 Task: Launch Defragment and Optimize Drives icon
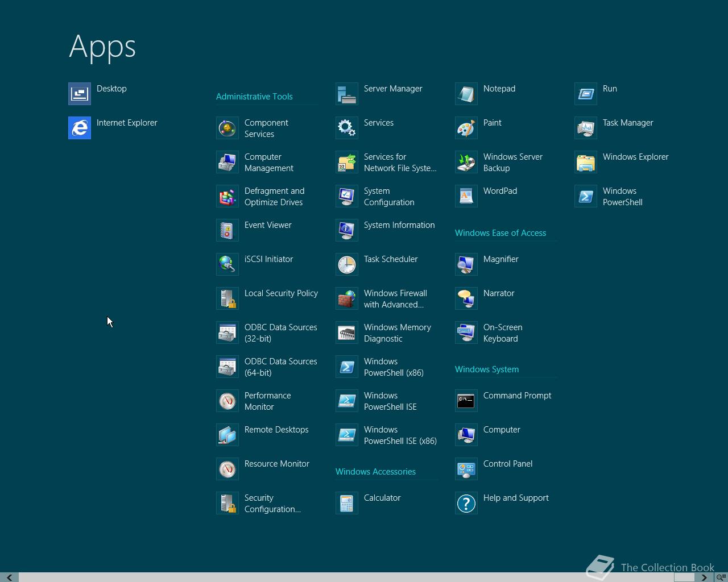click(227, 196)
